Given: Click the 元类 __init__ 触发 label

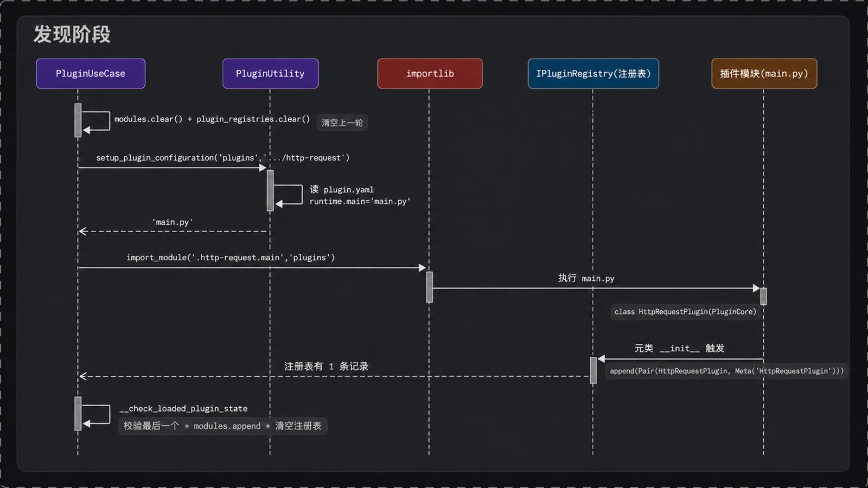Looking at the screenshot, I should pyautogui.click(x=679, y=348).
